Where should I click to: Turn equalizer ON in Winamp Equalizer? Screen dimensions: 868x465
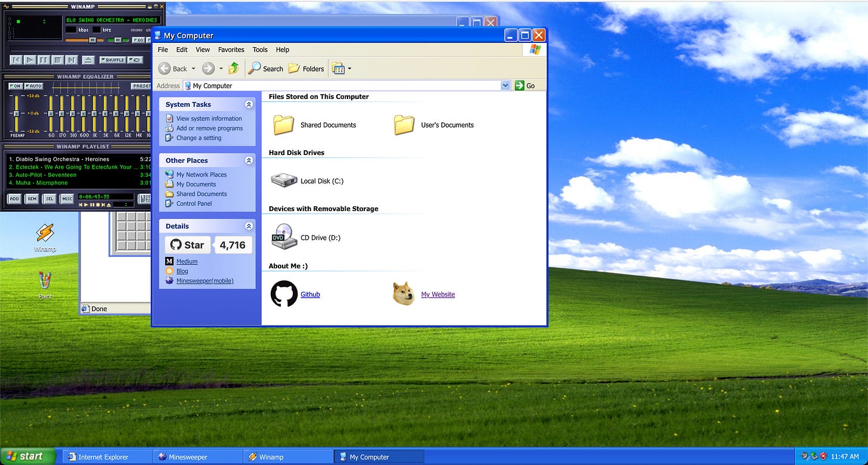15,86
